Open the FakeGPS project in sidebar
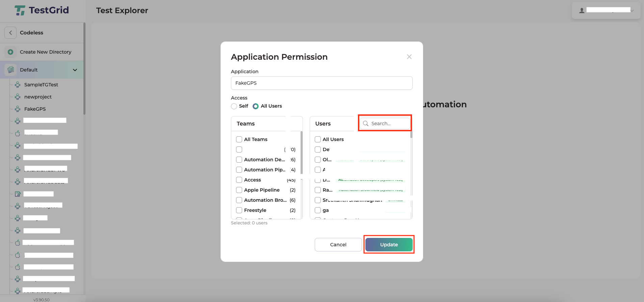The width and height of the screenshot is (644, 302). point(35,109)
